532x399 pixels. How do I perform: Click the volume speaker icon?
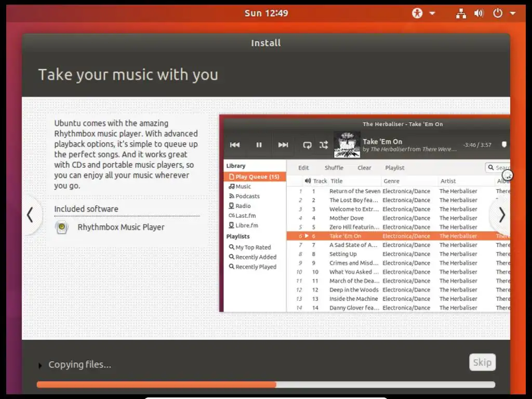pyautogui.click(x=478, y=13)
